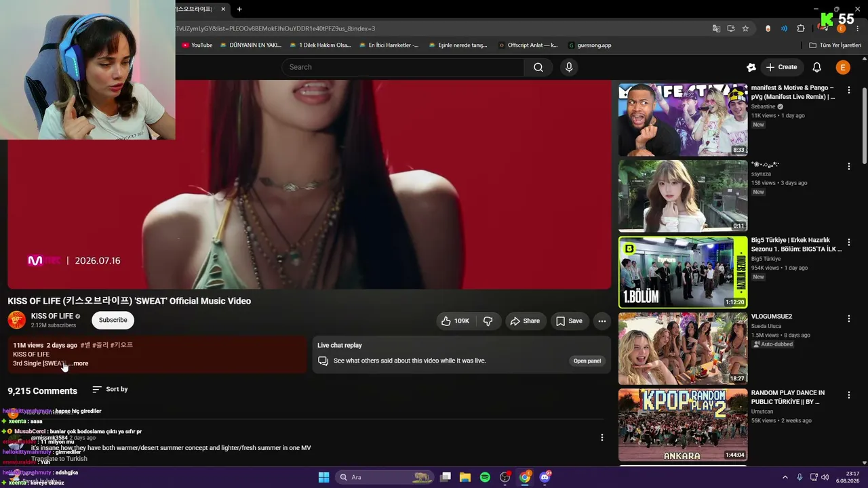This screenshot has height=488, width=868.
Task: Open options for the manifest & Motive video
Action: click(848, 90)
